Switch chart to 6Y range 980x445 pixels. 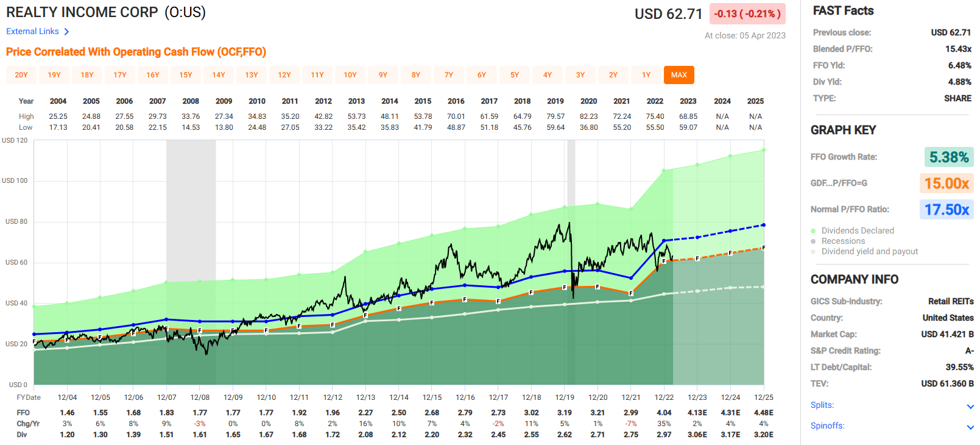click(482, 75)
